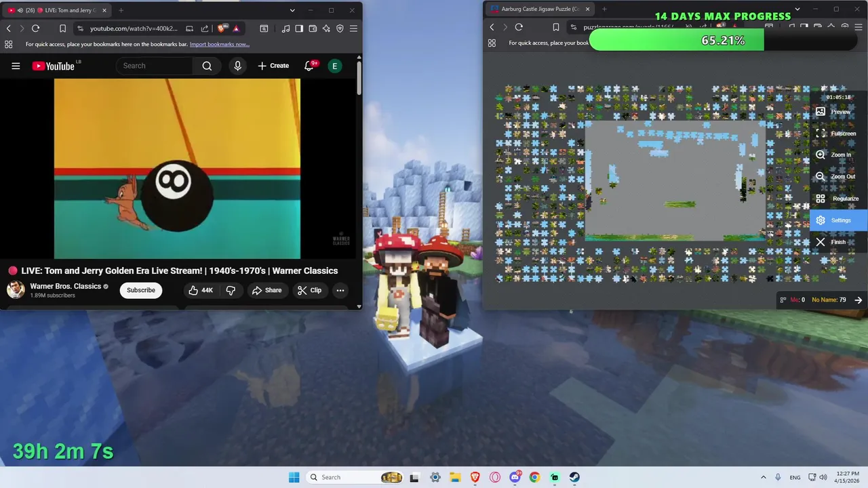Show hidden system tray icons
The width and height of the screenshot is (868, 488).
(763, 477)
